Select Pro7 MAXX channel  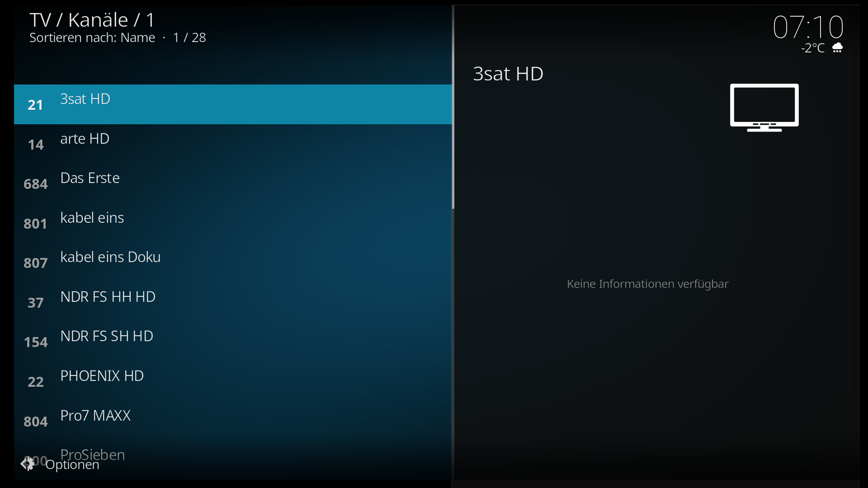(233, 421)
